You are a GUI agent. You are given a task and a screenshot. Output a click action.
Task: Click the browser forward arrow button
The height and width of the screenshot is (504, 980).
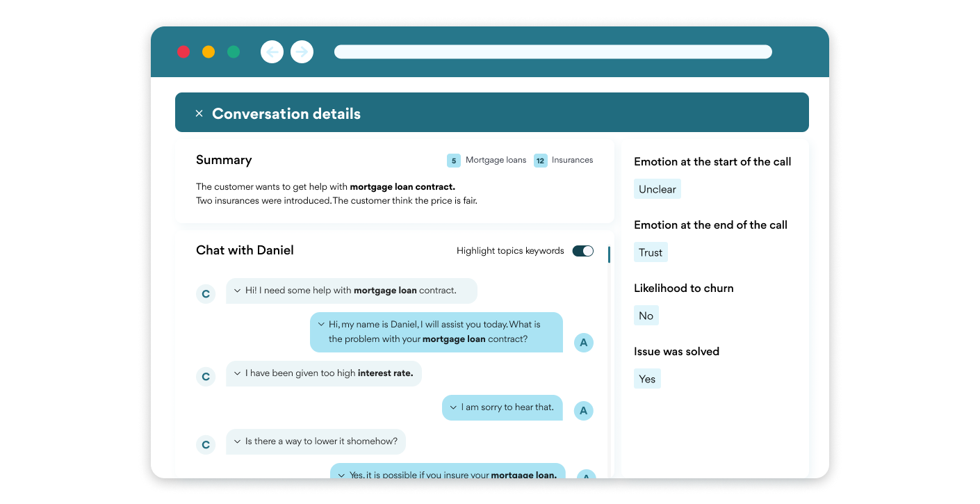pos(302,51)
